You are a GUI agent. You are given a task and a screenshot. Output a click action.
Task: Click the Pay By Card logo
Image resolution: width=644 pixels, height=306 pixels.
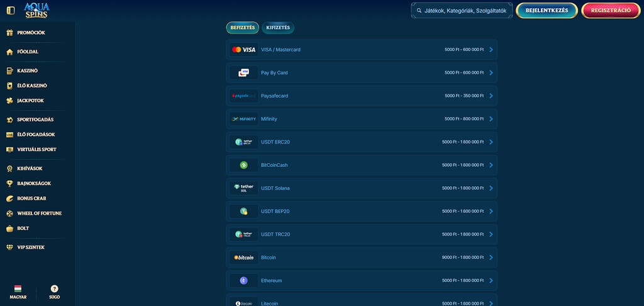click(243, 73)
